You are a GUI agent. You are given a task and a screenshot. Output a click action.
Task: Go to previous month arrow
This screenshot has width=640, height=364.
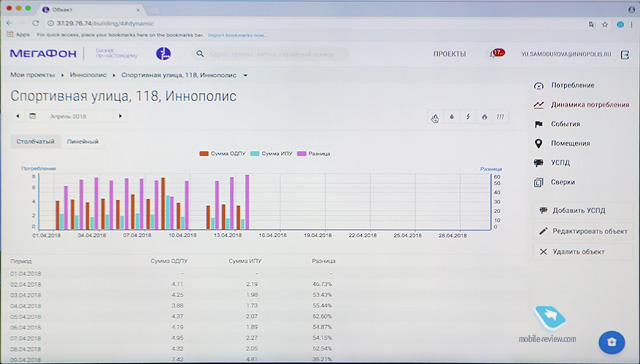[18, 116]
